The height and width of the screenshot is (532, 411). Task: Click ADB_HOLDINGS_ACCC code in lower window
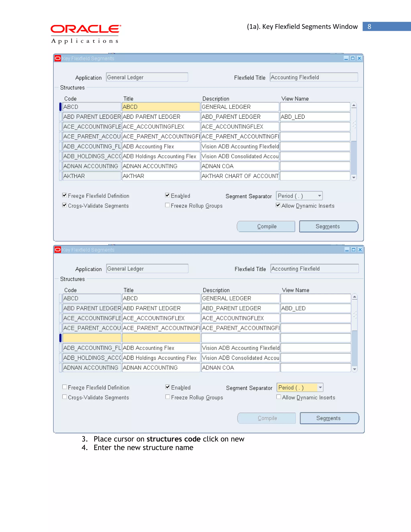(92, 358)
